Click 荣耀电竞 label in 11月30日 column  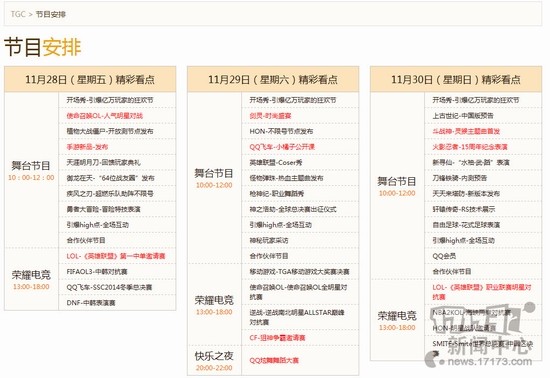tap(397, 316)
